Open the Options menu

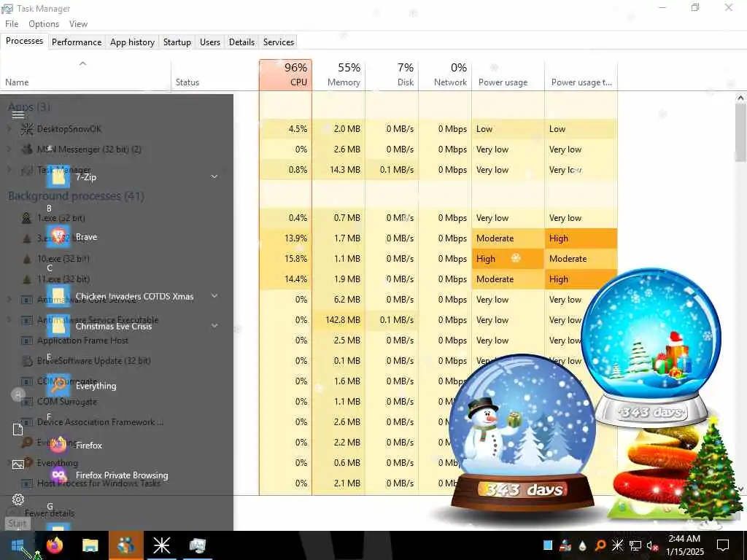click(43, 24)
